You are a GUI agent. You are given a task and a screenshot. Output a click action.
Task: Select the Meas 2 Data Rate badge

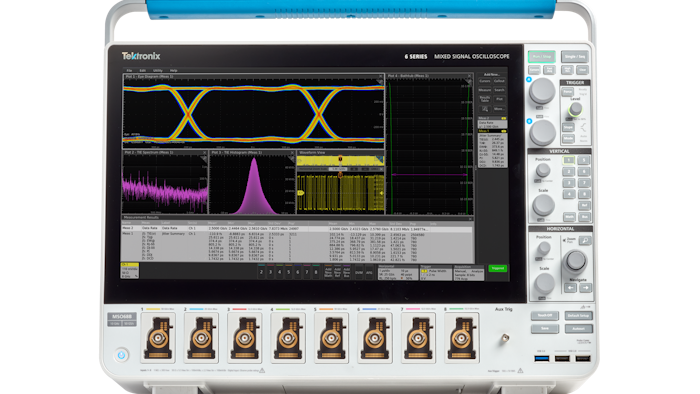click(x=492, y=123)
